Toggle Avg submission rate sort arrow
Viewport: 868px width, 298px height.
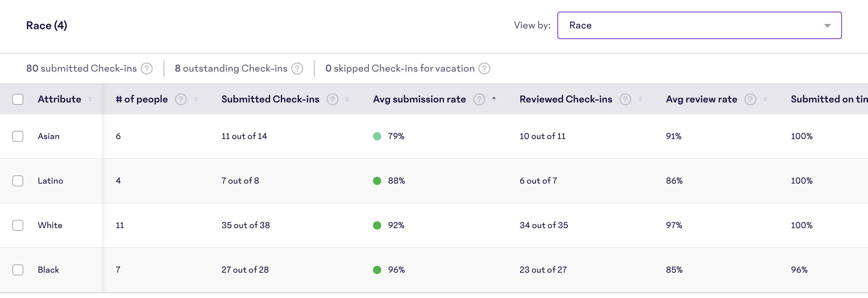tap(494, 99)
